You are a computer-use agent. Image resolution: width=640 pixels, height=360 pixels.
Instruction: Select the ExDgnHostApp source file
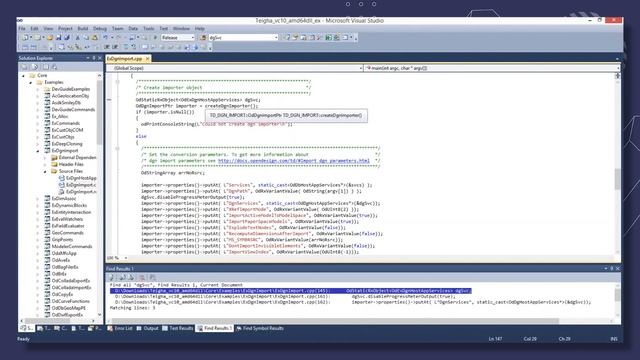[x=81, y=178]
